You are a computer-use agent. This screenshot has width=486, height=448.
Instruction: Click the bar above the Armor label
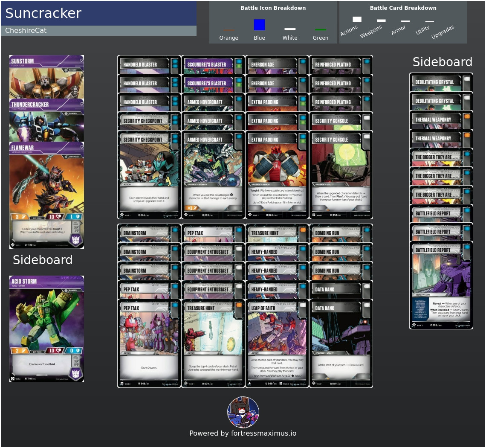coord(405,21)
